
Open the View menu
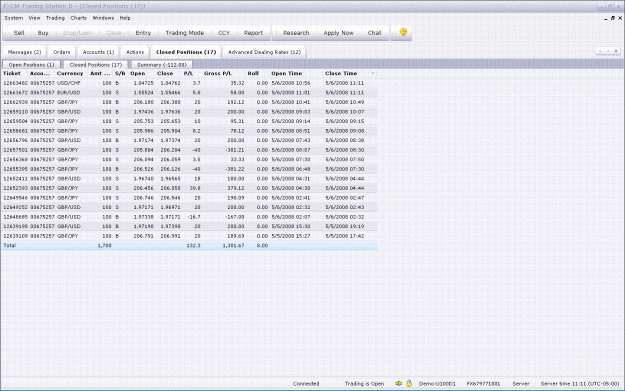[34, 18]
